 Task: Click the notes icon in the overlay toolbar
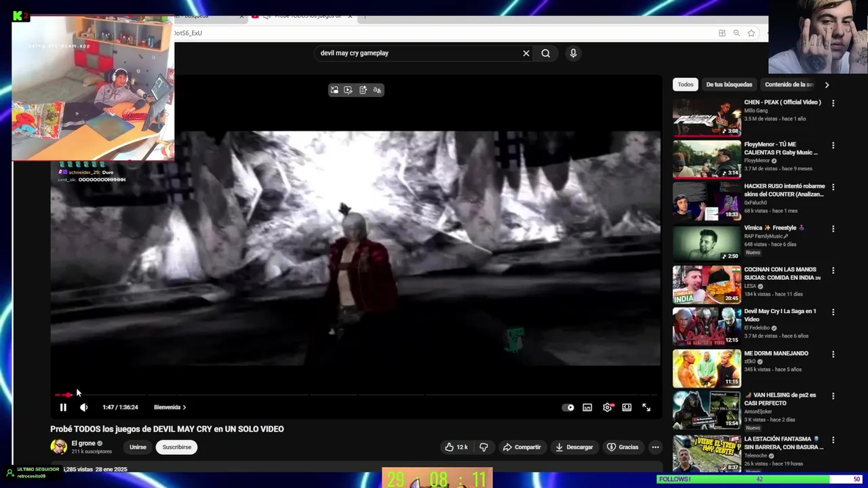(x=363, y=90)
